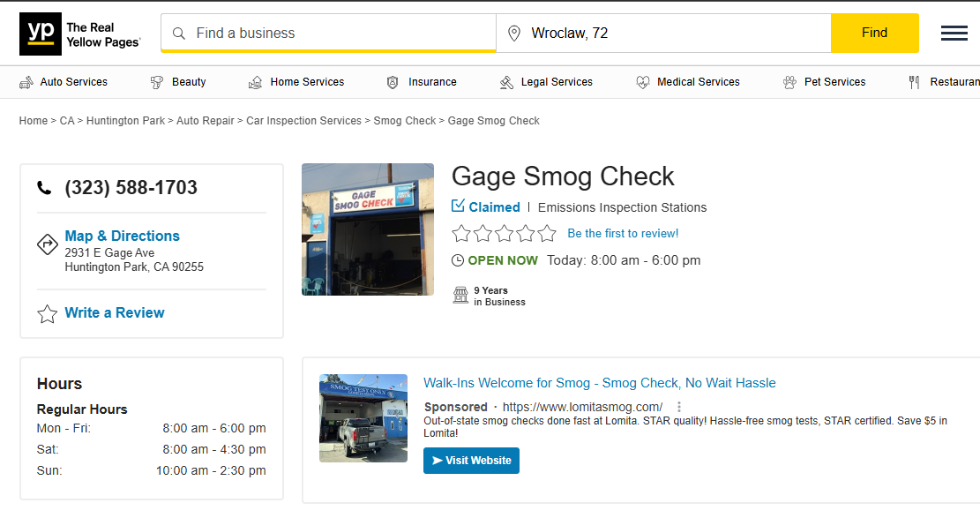Click the Visit Website button
Image resolution: width=980 pixels, height=518 pixels.
(471, 461)
